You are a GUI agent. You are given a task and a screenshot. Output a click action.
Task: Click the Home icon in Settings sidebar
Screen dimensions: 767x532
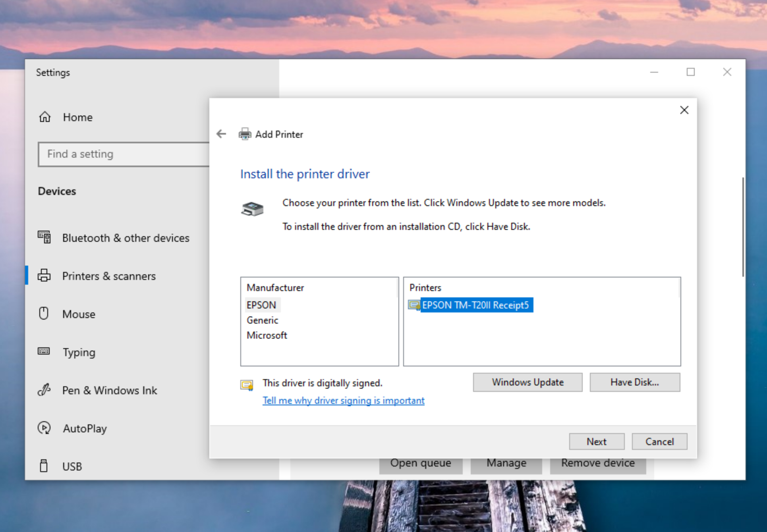tap(45, 117)
